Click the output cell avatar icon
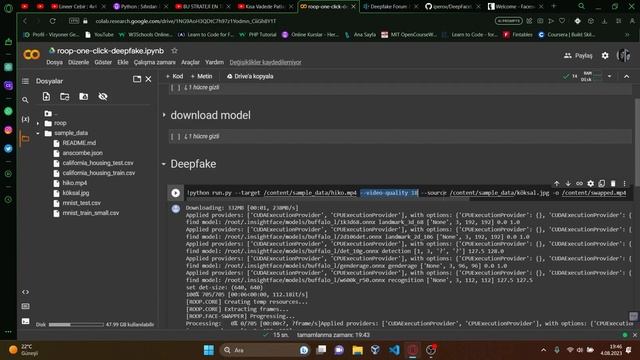640x360 pixels. pyautogui.click(x=176, y=209)
